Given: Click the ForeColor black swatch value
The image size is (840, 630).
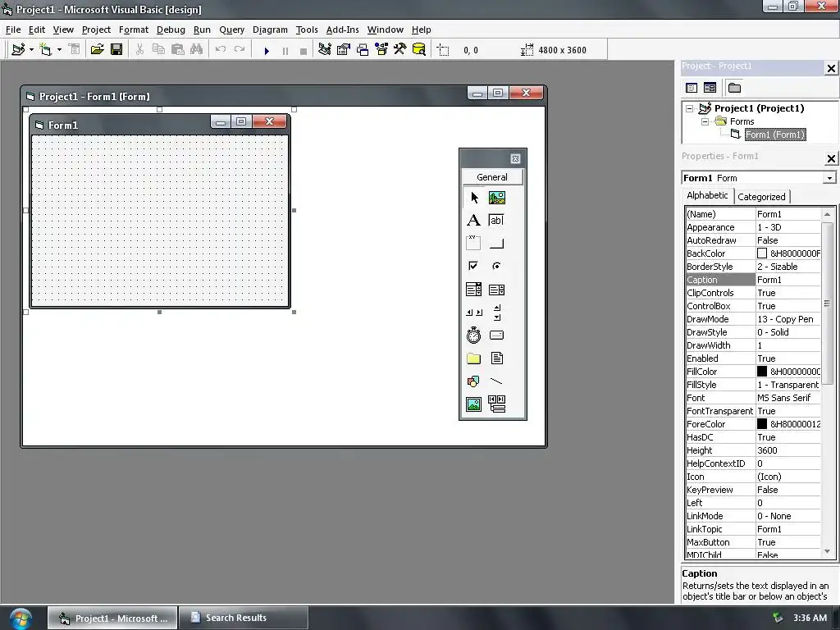Looking at the screenshot, I should [x=762, y=424].
